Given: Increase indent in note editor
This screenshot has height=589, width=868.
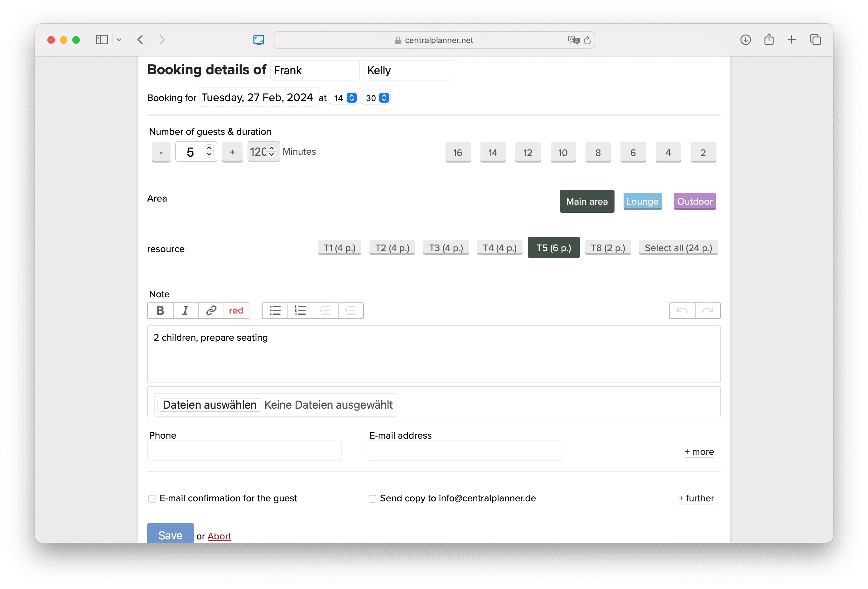Looking at the screenshot, I should click(x=351, y=311).
